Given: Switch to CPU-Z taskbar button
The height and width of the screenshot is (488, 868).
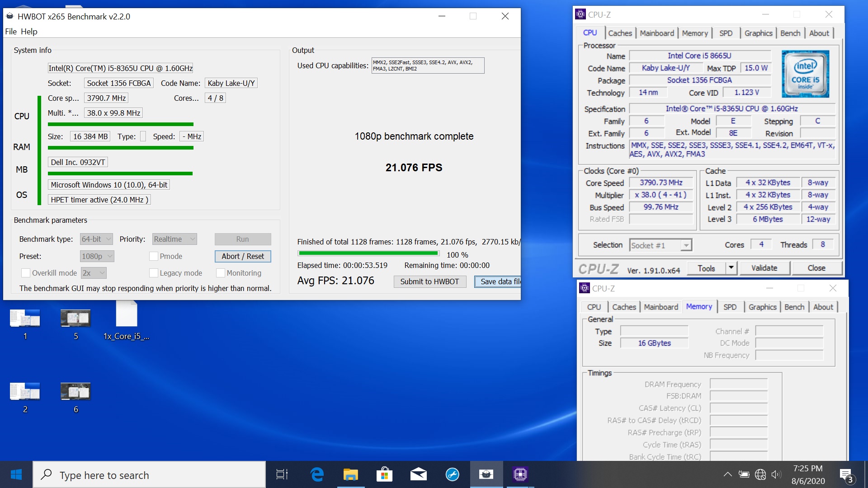Looking at the screenshot, I should click(520, 474).
